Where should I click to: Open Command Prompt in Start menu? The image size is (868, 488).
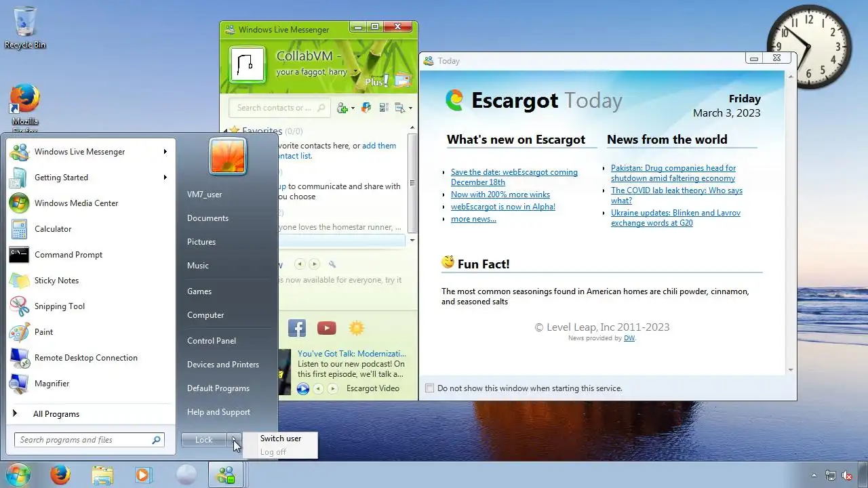pyautogui.click(x=91, y=255)
